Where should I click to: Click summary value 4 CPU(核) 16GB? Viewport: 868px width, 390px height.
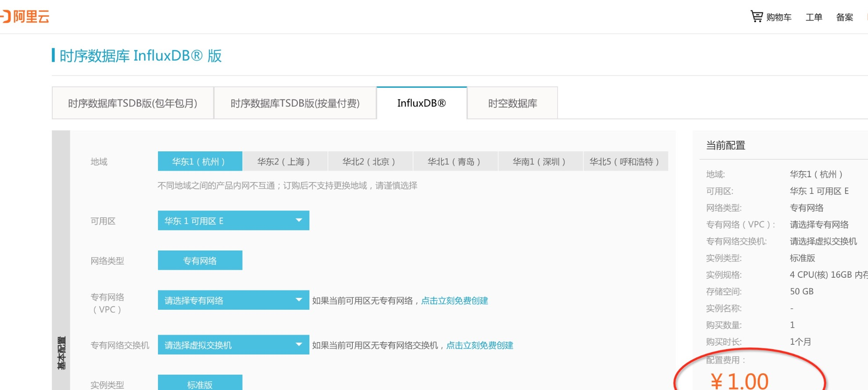coord(829,275)
